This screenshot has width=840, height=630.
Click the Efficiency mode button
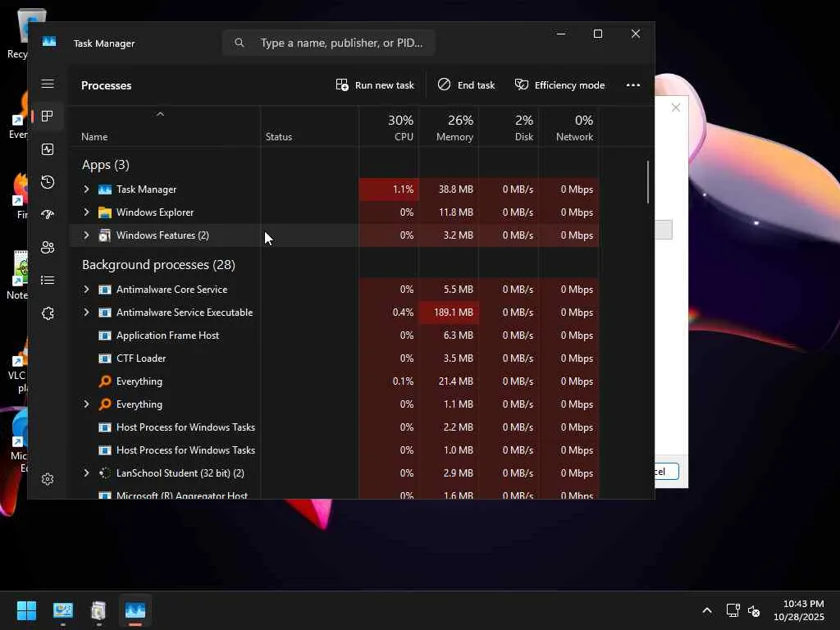point(559,85)
